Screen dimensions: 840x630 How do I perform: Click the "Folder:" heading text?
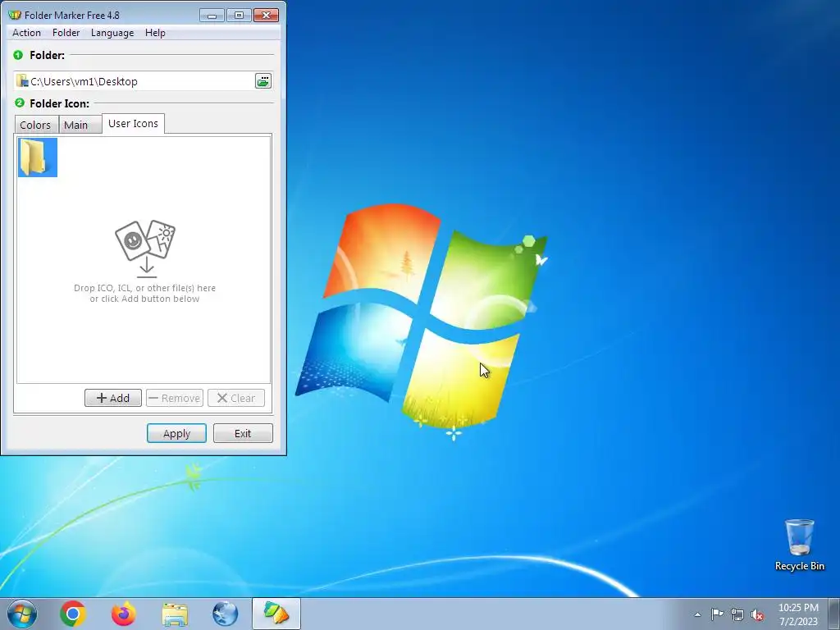pos(47,55)
